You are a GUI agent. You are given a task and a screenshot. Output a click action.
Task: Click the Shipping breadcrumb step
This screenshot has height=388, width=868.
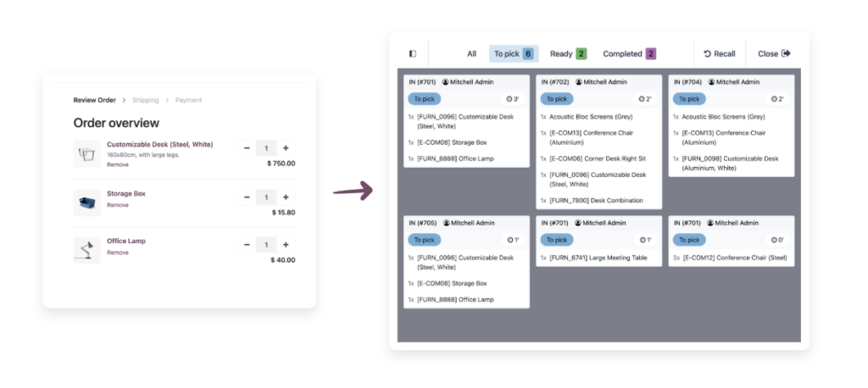[145, 100]
